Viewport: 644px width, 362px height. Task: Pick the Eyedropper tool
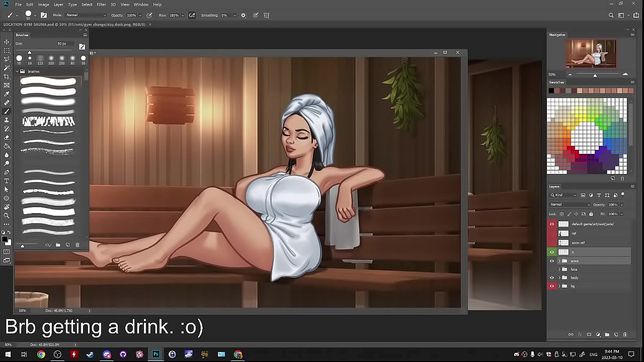tap(7, 94)
